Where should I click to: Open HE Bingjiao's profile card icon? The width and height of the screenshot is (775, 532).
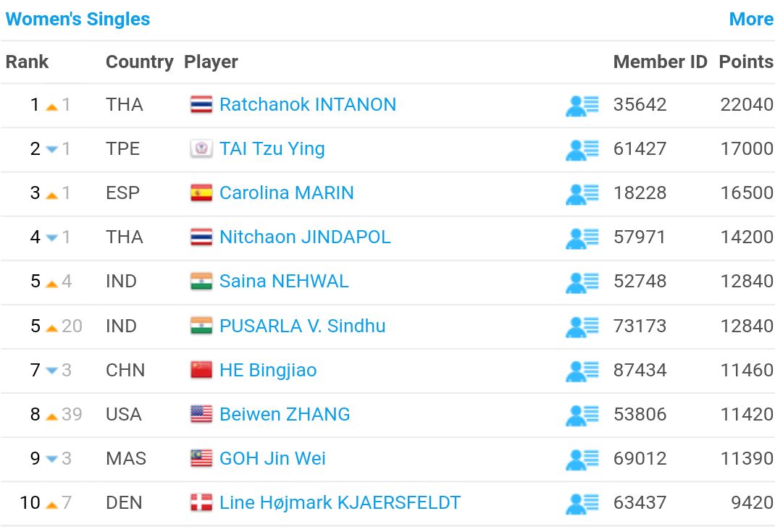tap(582, 371)
